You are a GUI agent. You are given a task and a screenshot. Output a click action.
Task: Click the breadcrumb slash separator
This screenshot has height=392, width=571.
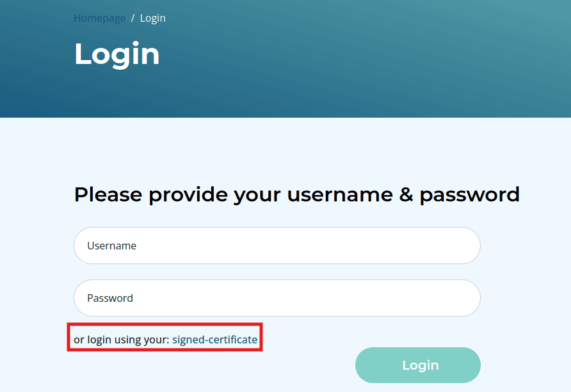(133, 18)
